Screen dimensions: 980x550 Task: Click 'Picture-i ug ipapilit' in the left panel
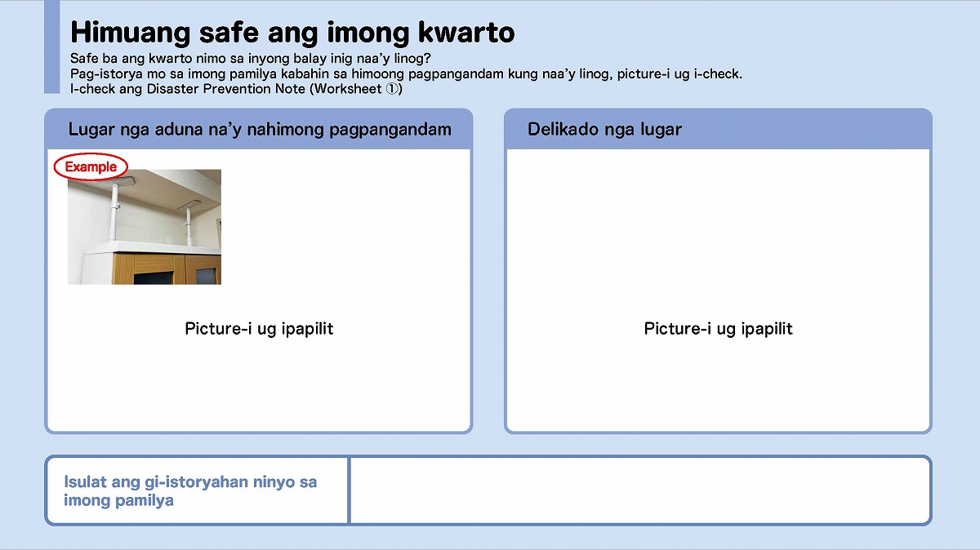(259, 329)
